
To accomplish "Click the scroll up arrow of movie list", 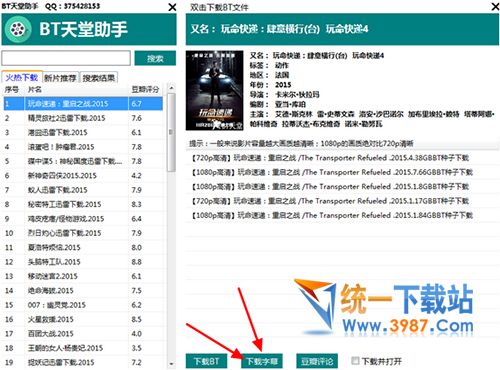I will coord(171,88).
